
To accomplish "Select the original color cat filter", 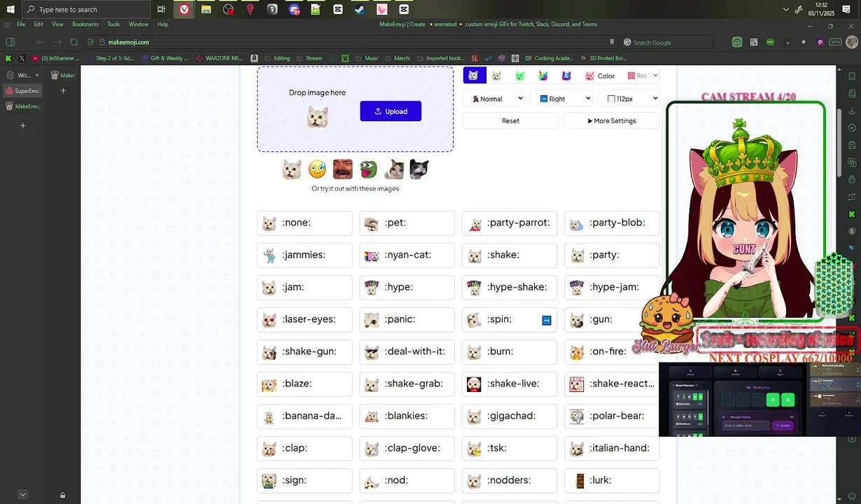I will click(474, 76).
